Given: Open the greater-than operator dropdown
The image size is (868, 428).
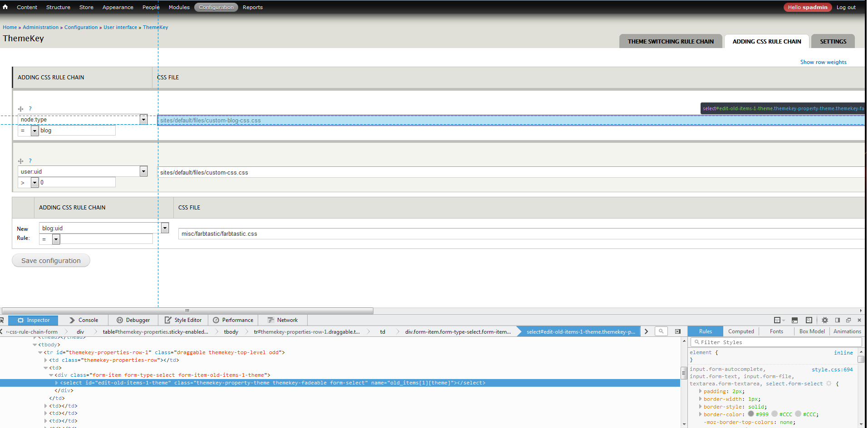Looking at the screenshot, I should tap(28, 183).
